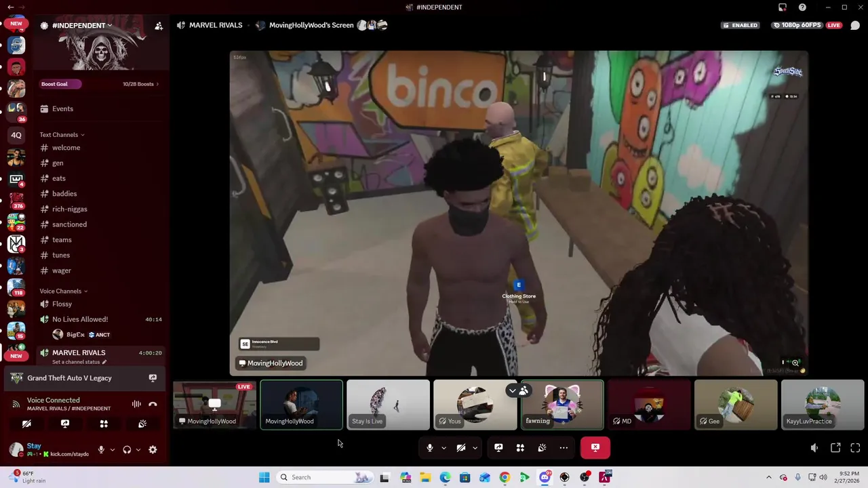View 10/28 Boosts details

[x=140, y=84]
